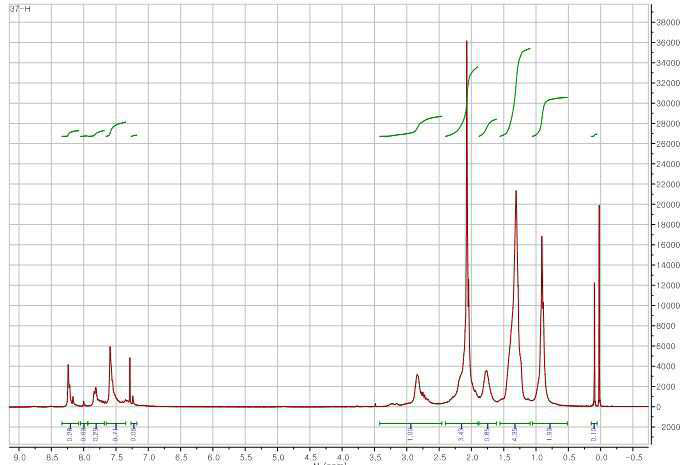Click the integral value label under 2.85 ppm
Viewport: 686px width, 465px height.
[411, 435]
